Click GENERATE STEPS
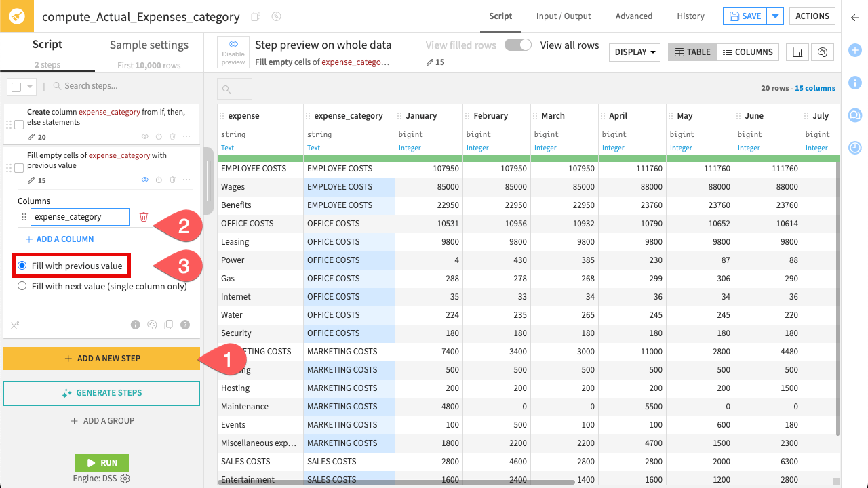 coord(102,393)
